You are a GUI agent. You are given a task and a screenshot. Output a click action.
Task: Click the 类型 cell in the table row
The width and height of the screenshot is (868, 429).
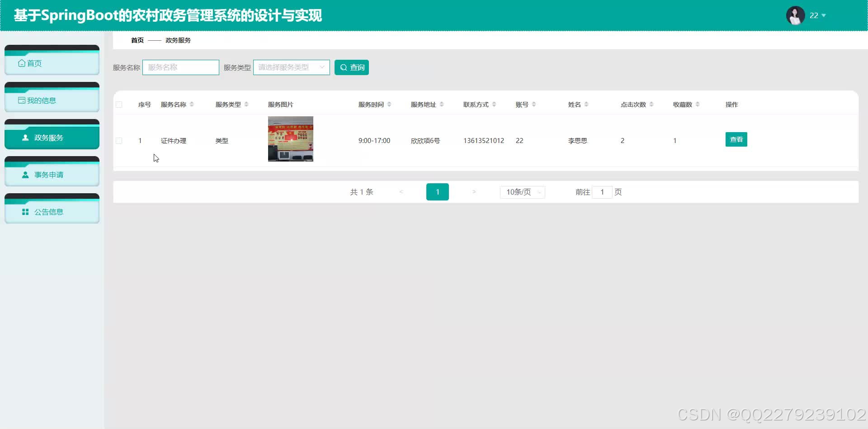pyautogui.click(x=222, y=141)
